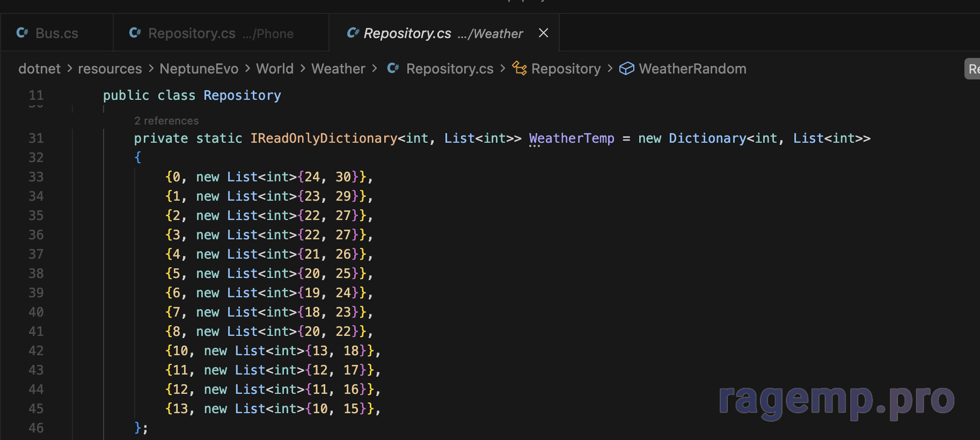Screen dimensions: 980x440
Task: Click the WeatherRandom cube icon in breadcrumb
Action: click(x=626, y=69)
